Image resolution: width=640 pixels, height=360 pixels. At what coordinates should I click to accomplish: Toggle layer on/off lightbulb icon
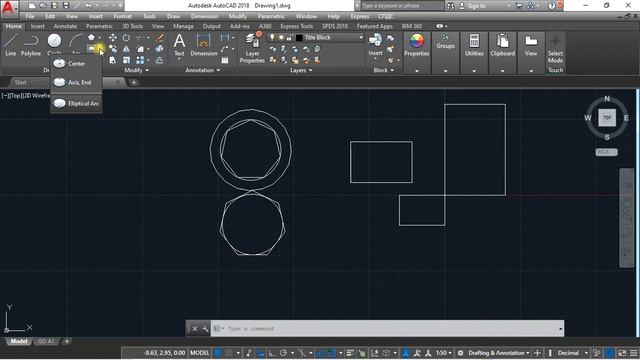[272, 38]
